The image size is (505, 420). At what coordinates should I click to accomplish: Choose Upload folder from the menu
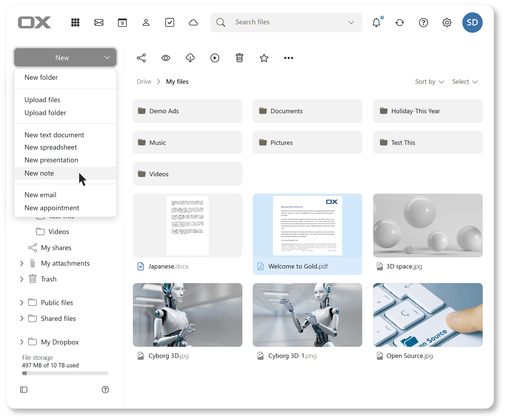click(65, 113)
